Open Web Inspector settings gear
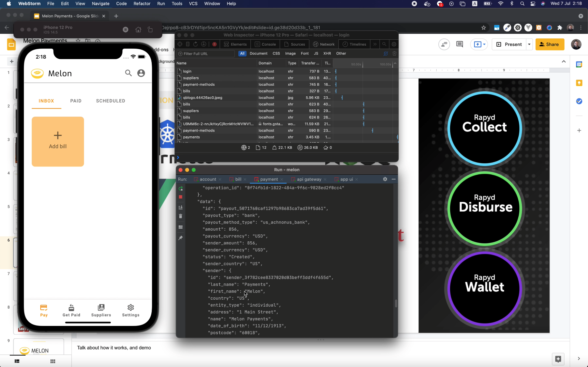 pyautogui.click(x=394, y=44)
